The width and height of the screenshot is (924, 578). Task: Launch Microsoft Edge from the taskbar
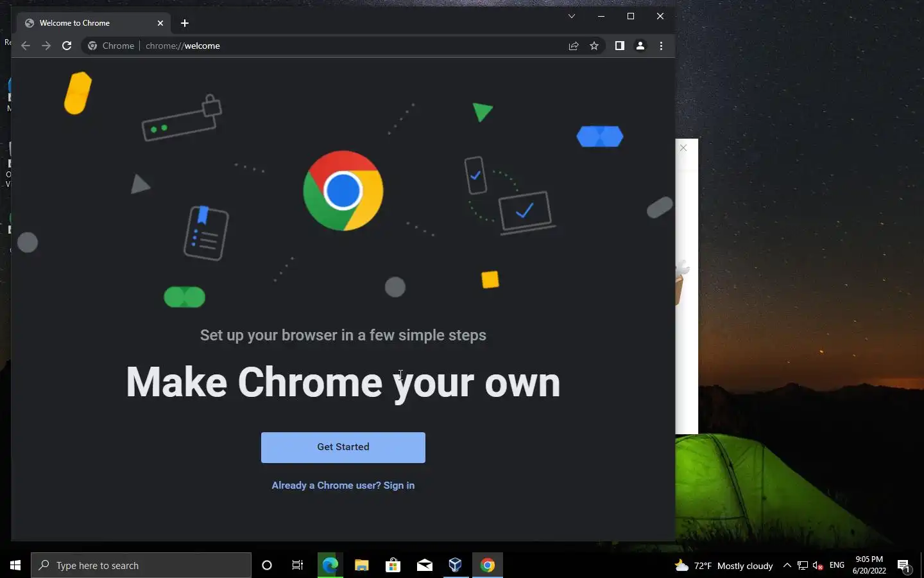330,565
